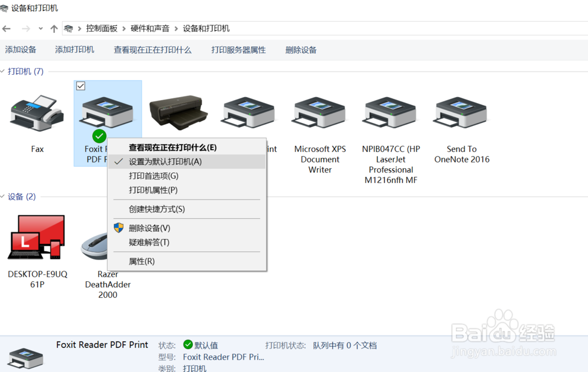The width and height of the screenshot is (588, 372).
Task: Click 添加打印机 in the toolbar
Action: [75, 49]
